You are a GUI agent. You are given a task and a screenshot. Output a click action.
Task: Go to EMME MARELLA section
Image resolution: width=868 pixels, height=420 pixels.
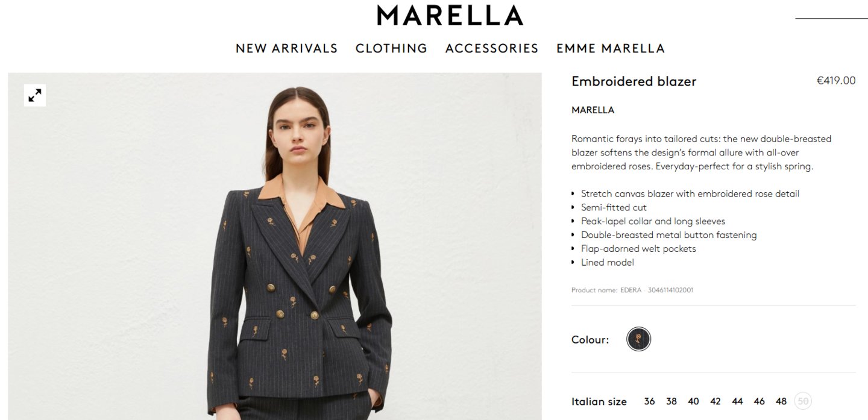pyautogui.click(x=611, y=48)
